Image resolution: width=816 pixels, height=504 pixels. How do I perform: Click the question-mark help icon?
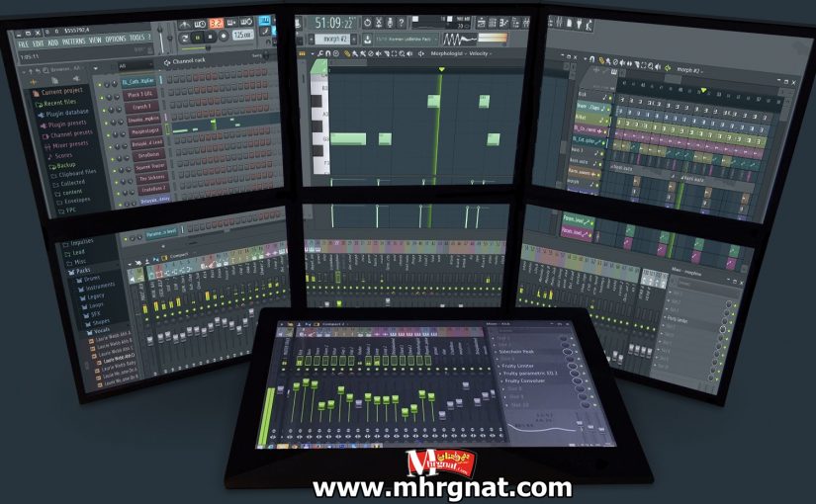[x=402, y=23]
